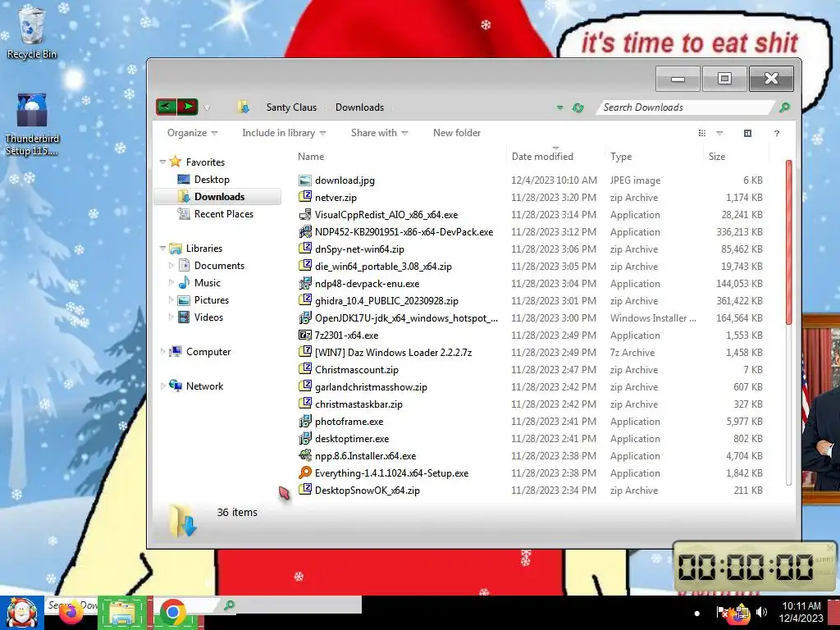Select the dnSpy-net-win64.zip icon
Viewport: 840px width, 630px height.
pyautogui.click(x=305, y=249)
